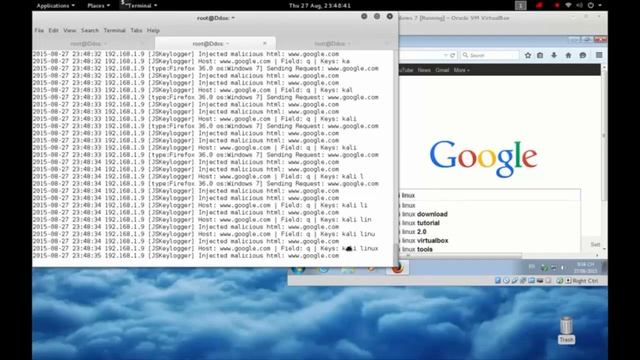Open the Firefox downloads arrow icon
Image resolution: width=640 pixels, height=360 pixels.
click(554, 55)
